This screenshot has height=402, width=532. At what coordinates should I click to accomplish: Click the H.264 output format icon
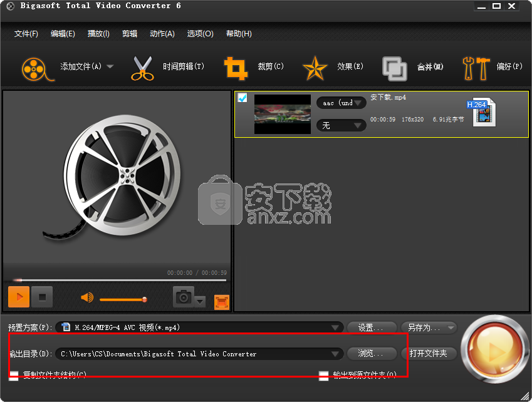(x=482, y=113)
